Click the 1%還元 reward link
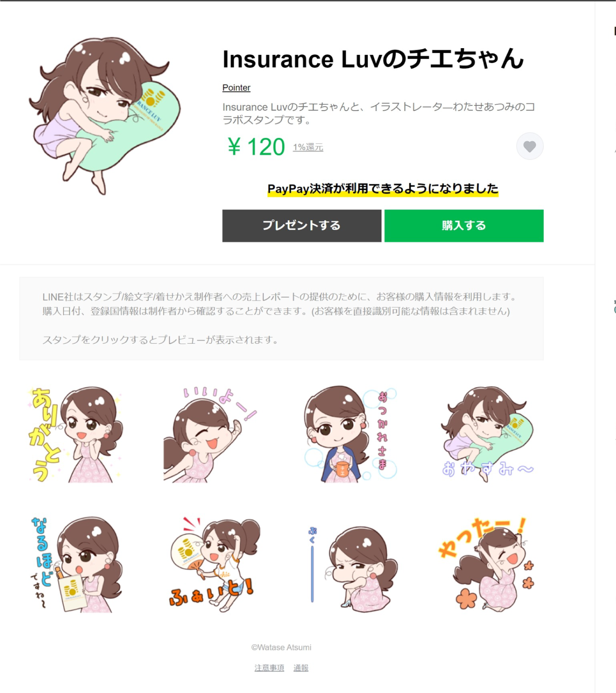This screenshot has width=616, height=693. pyautogui.click(x=308, y=147)
